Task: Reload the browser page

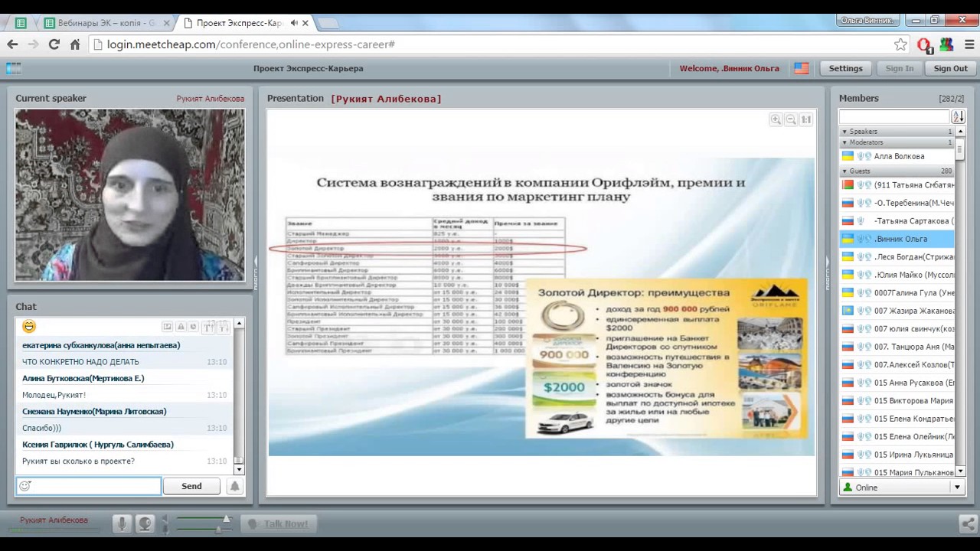Action: (x=54, y=44)
